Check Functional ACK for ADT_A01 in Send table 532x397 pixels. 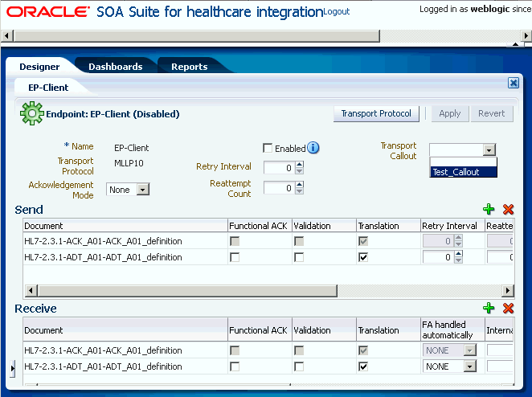tap(235, 257)
